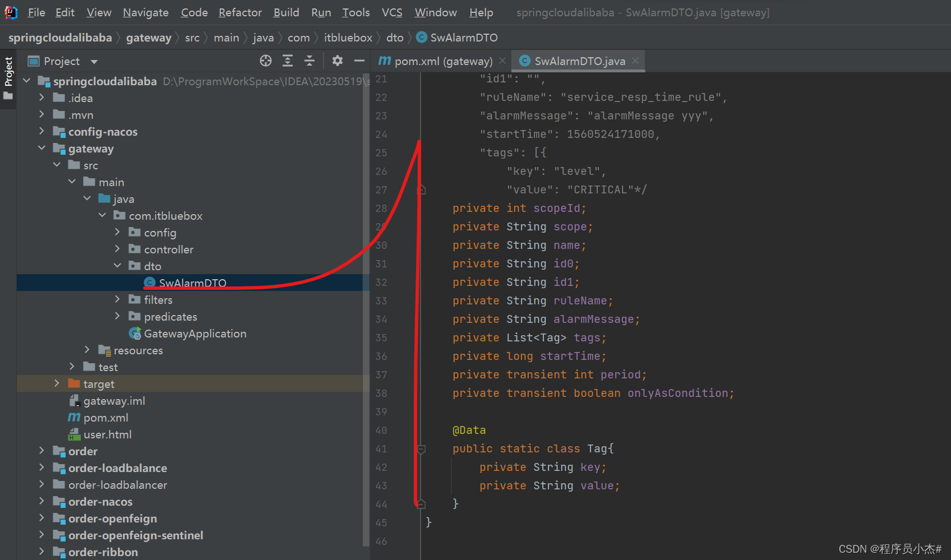The width and height of the screenshot is (951, 560).
Task: Open the Tools menu
Action: coord(356,12)
